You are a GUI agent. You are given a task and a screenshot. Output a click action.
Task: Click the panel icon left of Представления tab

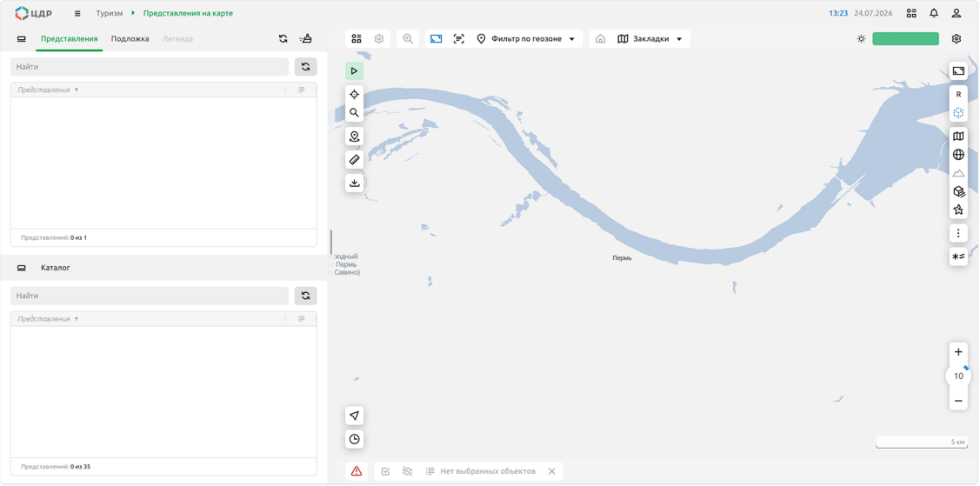point(21,39)
